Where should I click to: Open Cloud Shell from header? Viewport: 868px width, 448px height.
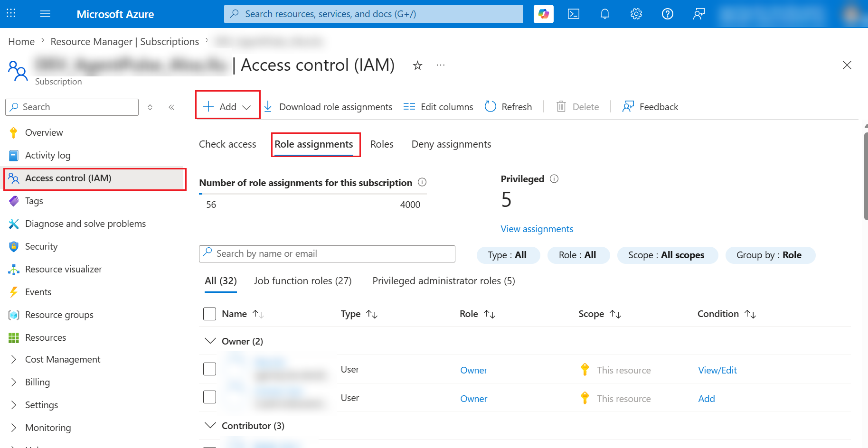tap(574, 14)
